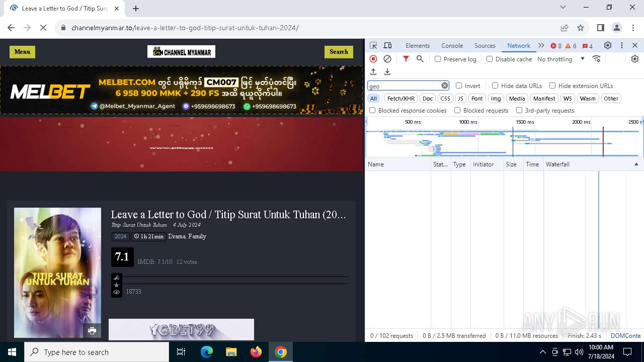Filter requests by Img type

click(496, 99)
